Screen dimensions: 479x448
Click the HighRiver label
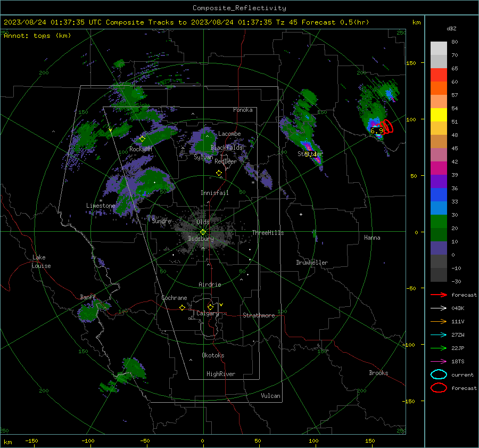pyautogui.click(x=221, y=374)
